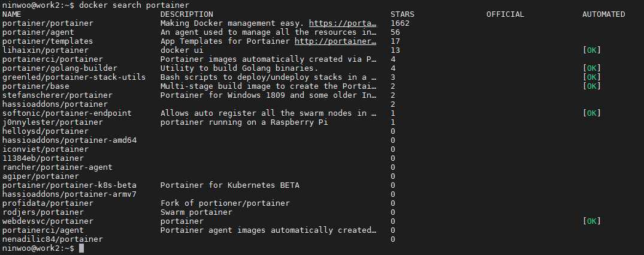Image resolution: width=644 pixels, height=255 pixels.
Task: Click the portainer.io URL in first description
Action: [x=343, y=23]
